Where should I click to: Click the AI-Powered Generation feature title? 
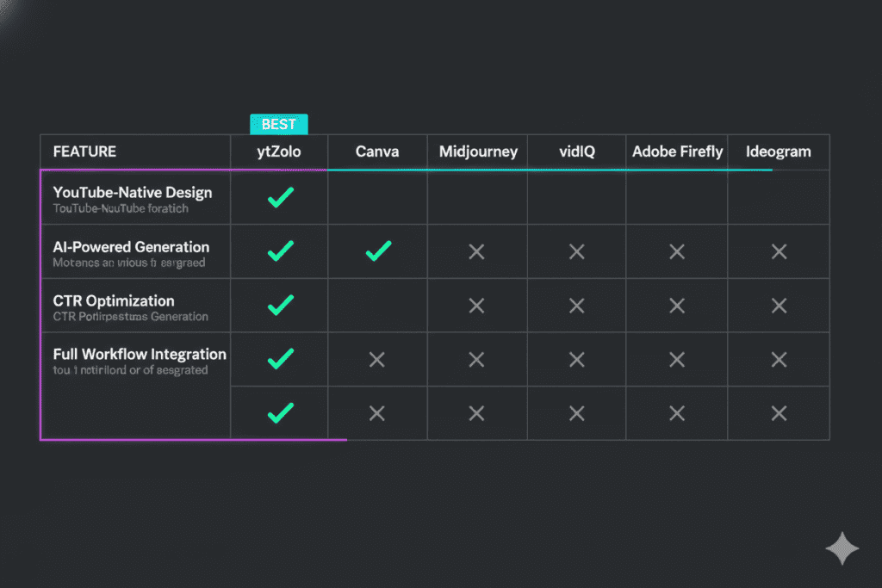[131, 247]
